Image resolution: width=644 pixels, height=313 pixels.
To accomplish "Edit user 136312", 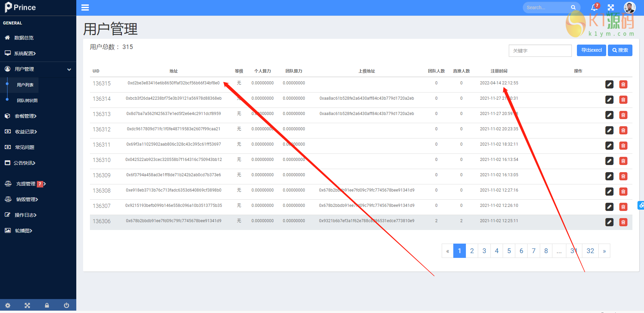I will [x=609, y=130].
